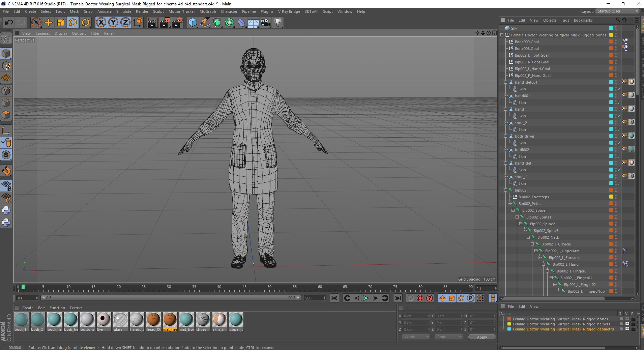Open the MoGraph menu
Screen dimensions: 644x350
(x=208, y=11)
